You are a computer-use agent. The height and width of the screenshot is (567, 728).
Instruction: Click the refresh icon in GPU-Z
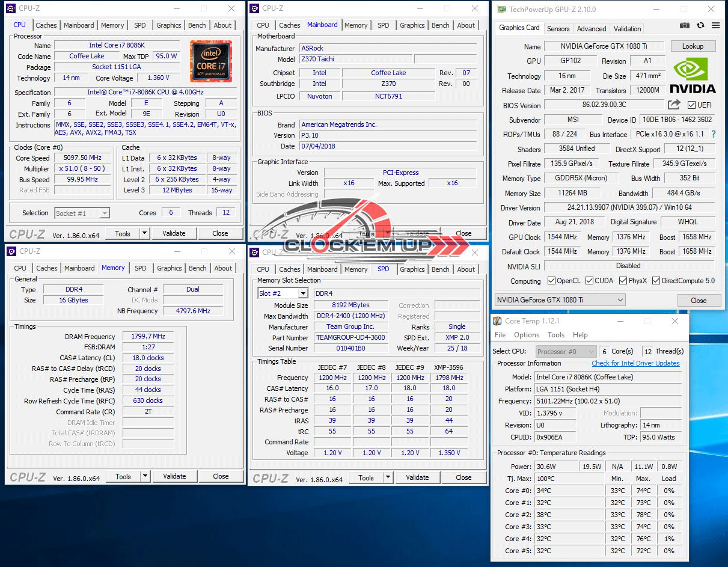click(x=700, y=25)
